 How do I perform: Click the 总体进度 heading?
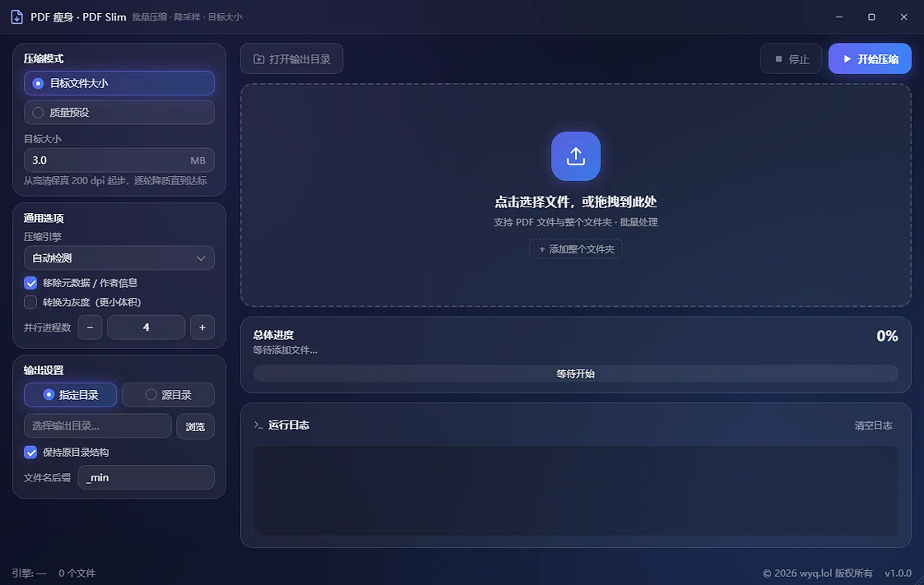click(x=273, y=335)
